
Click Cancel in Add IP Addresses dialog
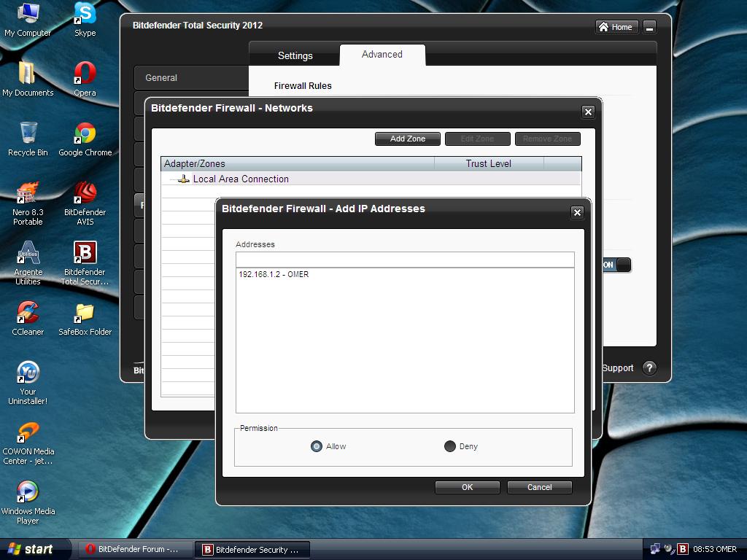point(540,487)
